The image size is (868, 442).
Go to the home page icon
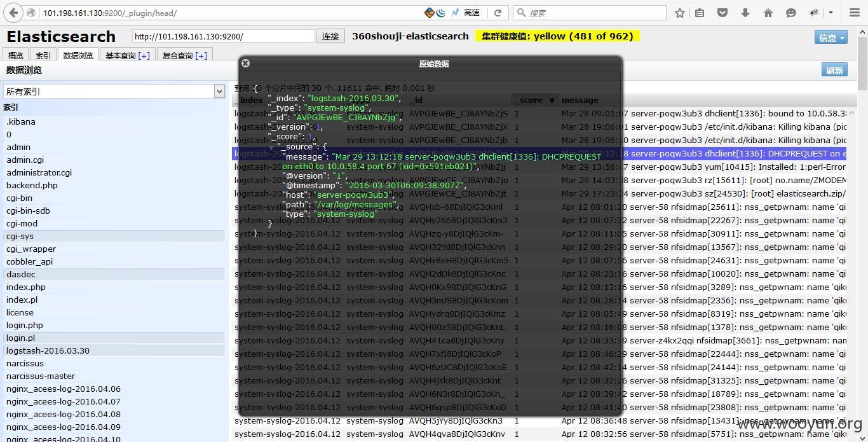[x=768, y=13]
